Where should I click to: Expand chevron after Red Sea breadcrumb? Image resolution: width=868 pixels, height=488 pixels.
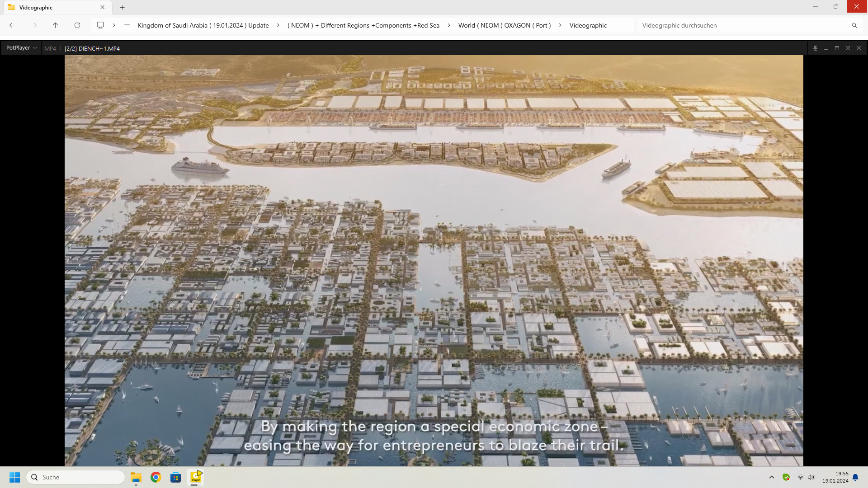point(449,25)
